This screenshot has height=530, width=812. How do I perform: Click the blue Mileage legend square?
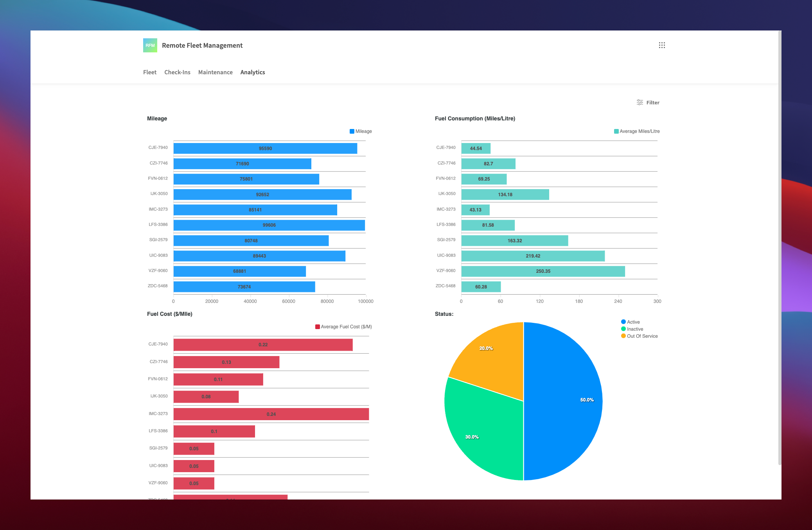[x=351, y=131]
